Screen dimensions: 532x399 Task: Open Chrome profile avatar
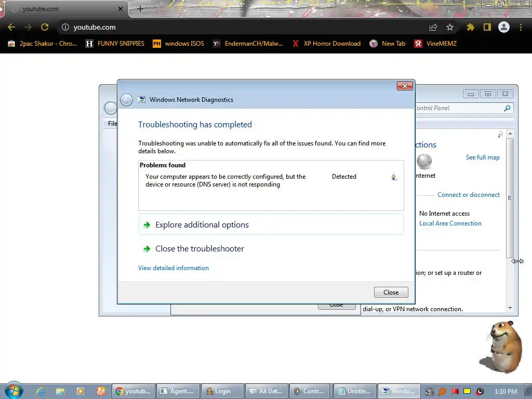[x=504, y=27]
